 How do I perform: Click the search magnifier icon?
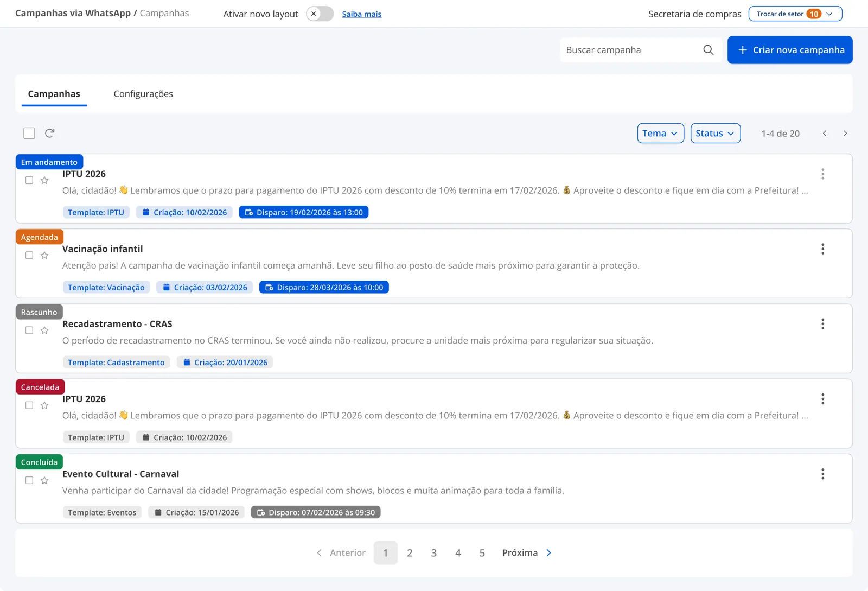708,50
